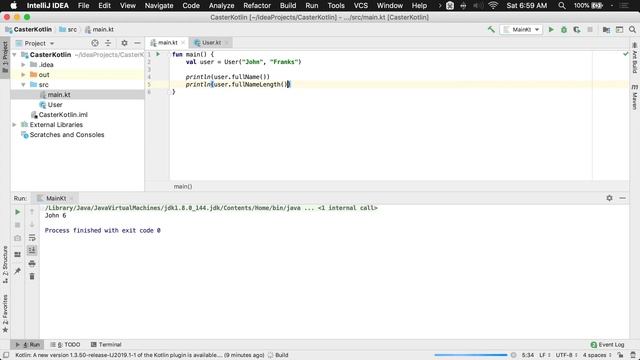Open the UTF-8 encoding selector
Screen dimensions: 640x360
[566, 355]
